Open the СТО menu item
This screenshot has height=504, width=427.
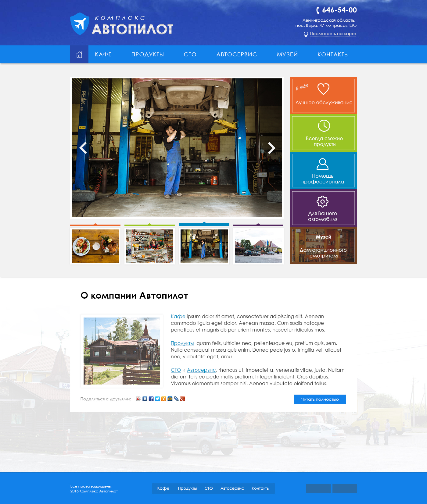[190, 55]
